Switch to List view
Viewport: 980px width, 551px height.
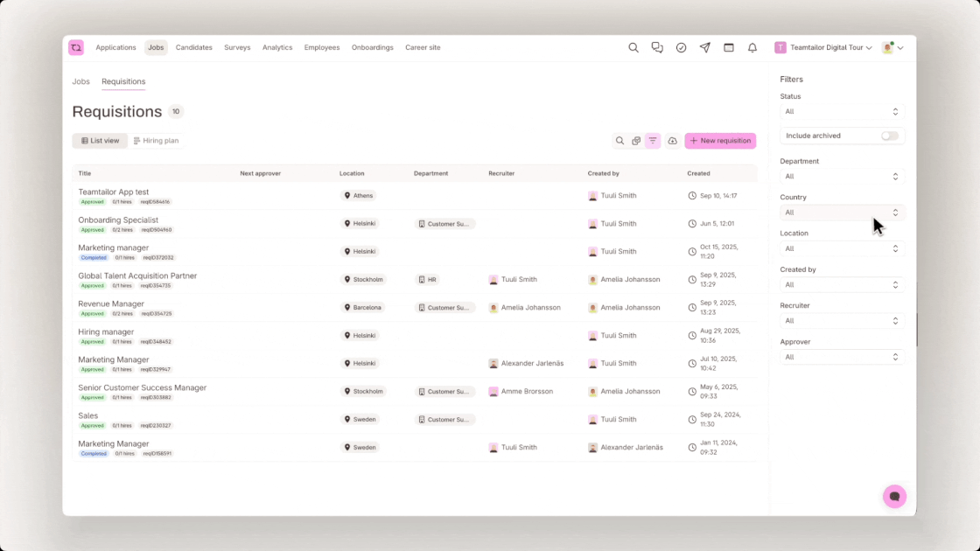[100, 141]
